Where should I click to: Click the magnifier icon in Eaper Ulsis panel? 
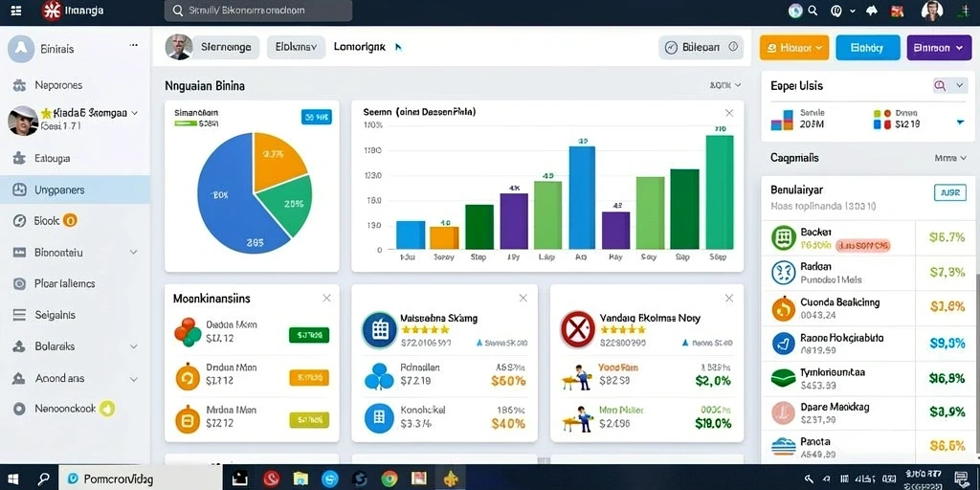pyautogui.click(x=940, y=86)
